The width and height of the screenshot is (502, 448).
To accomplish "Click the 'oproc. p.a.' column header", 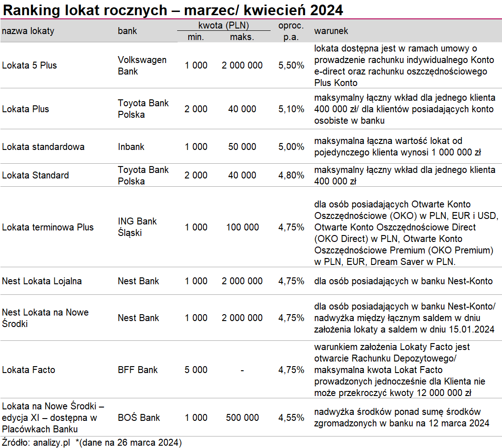I will (291, 31).
